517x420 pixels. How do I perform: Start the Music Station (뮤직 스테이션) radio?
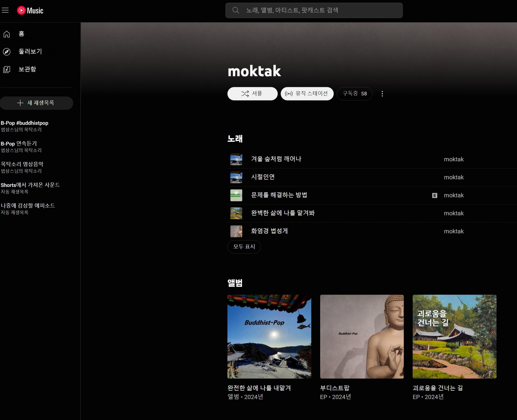[x=307, y=94]
